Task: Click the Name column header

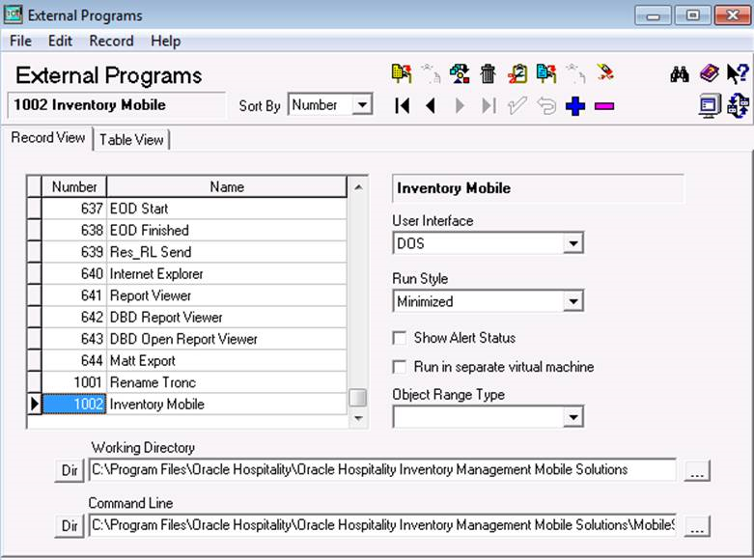Action: (227, 186)
